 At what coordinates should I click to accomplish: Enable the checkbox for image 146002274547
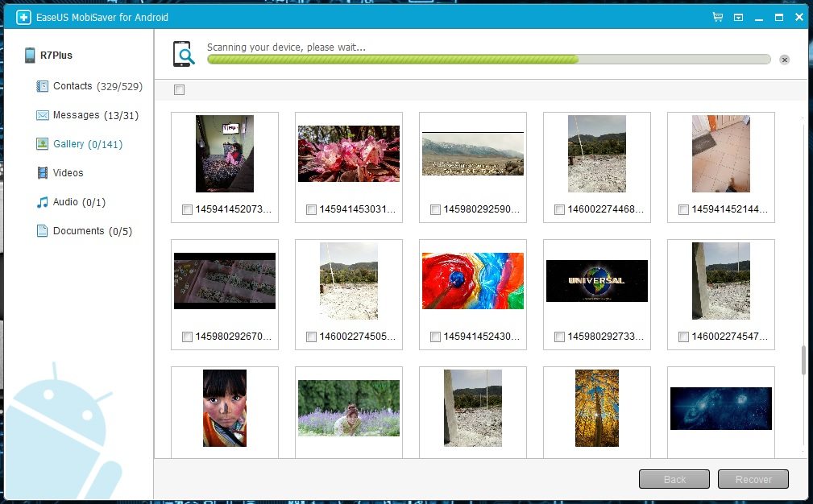[683, 337]
